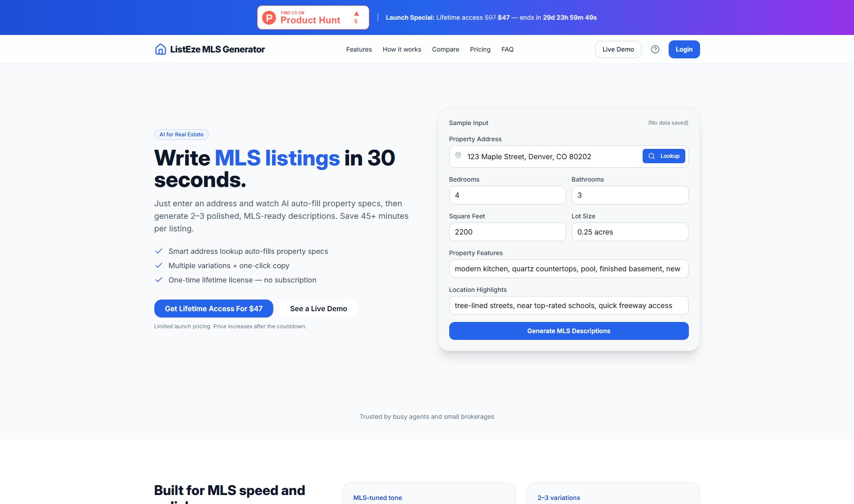Click the AI for Real Estate badge
The height and width of the screenshot is (504, 854).
pos(181,135)
